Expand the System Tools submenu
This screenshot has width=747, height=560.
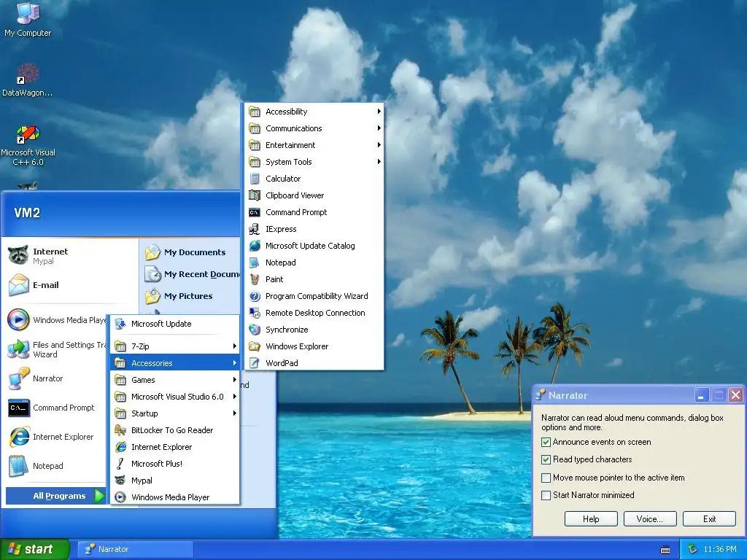click(314, 162)
